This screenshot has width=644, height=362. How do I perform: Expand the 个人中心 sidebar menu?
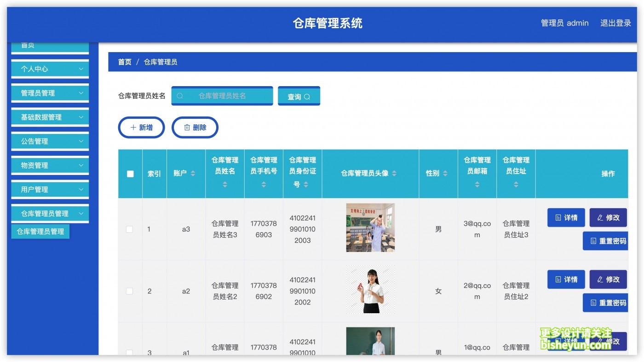tap(50, 69)
